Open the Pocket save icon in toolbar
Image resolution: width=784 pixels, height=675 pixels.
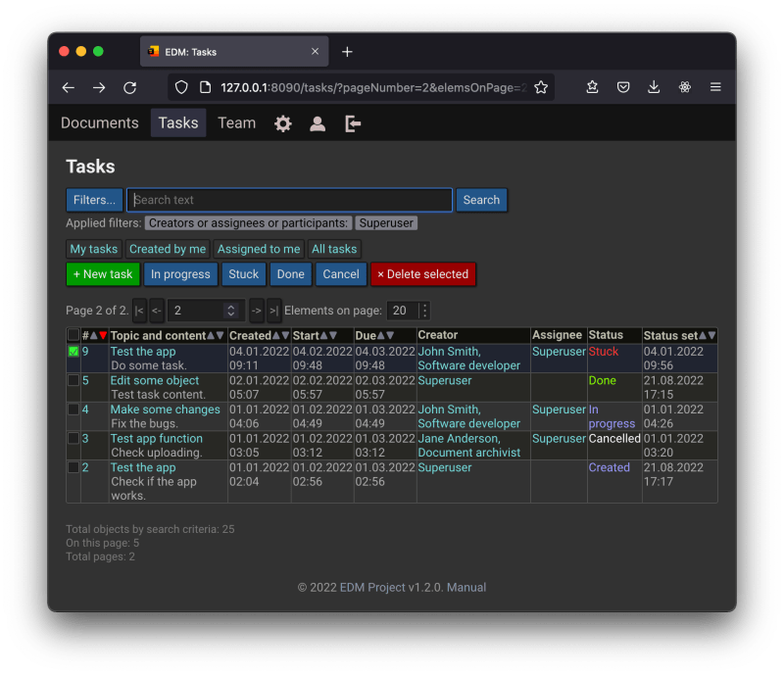click(623, 87)
